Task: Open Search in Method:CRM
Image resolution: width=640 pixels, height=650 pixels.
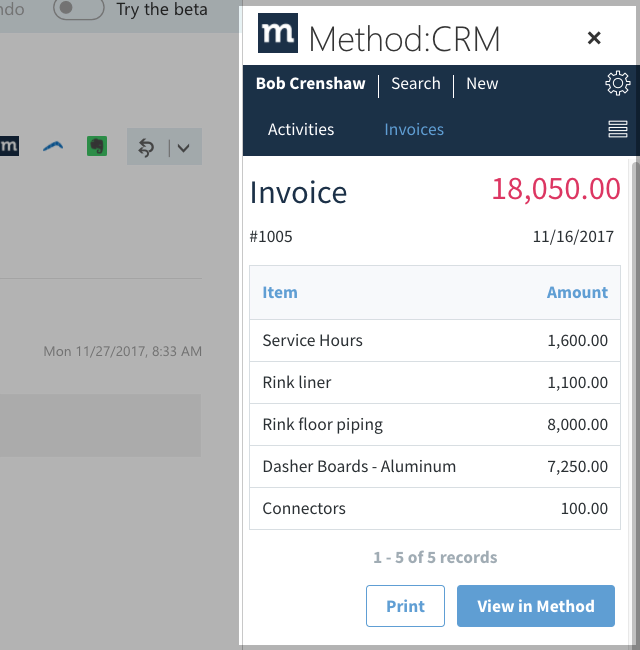Action: pyautogui.click(x=416, y=83)
